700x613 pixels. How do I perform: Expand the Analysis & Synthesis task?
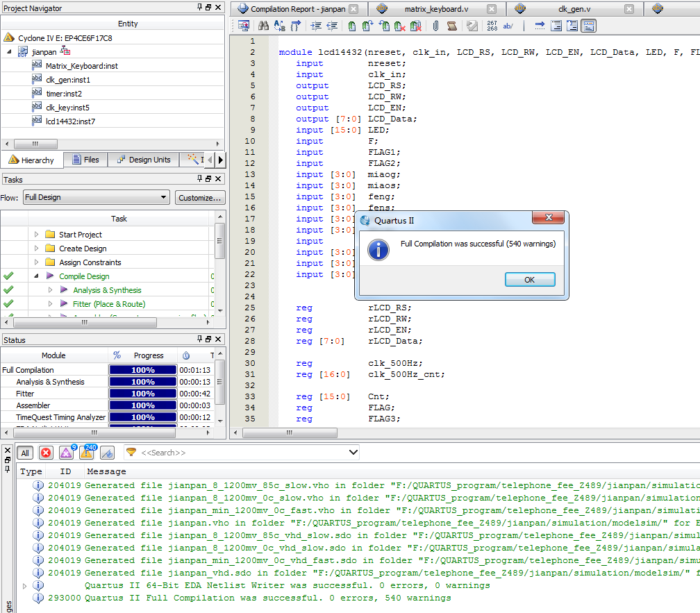50,290
